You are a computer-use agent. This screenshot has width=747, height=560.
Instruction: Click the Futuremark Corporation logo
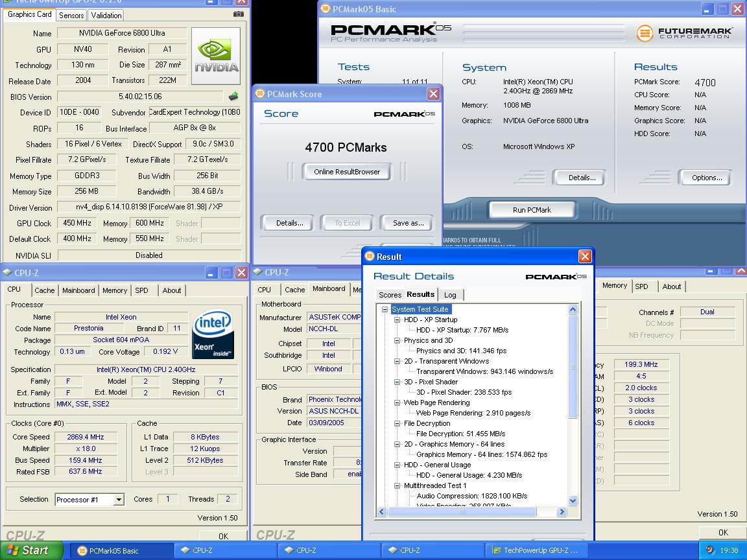click(x=684, y=33)
